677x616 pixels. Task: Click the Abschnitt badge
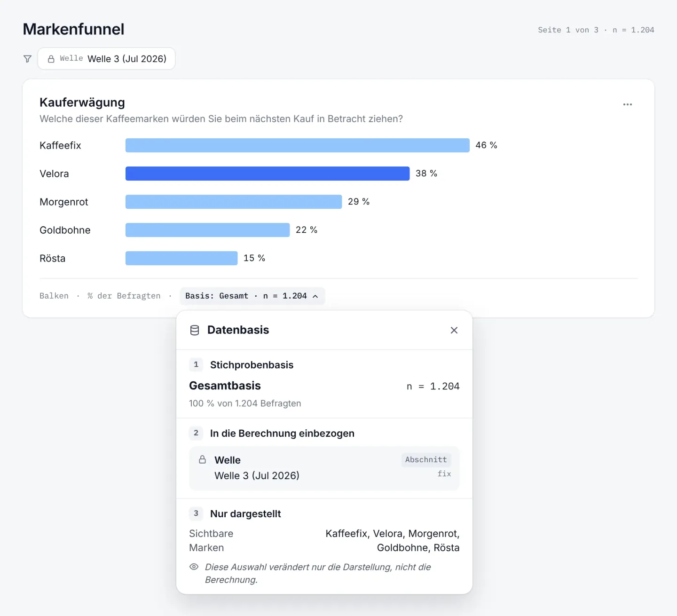tap(426, 459)
